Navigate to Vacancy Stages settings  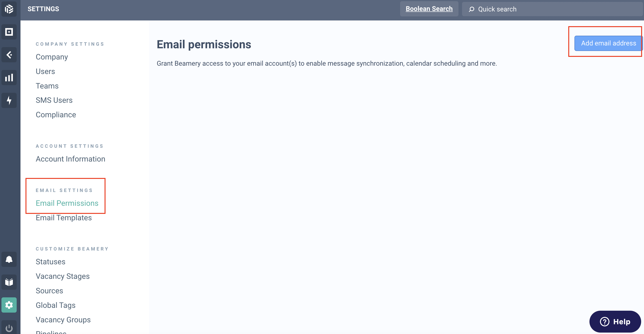(63, 276)
